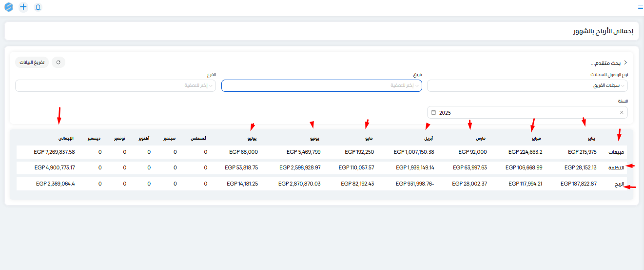644x270 pixels.
Task: Open the فريق filter dropdown
Action: 322,85
